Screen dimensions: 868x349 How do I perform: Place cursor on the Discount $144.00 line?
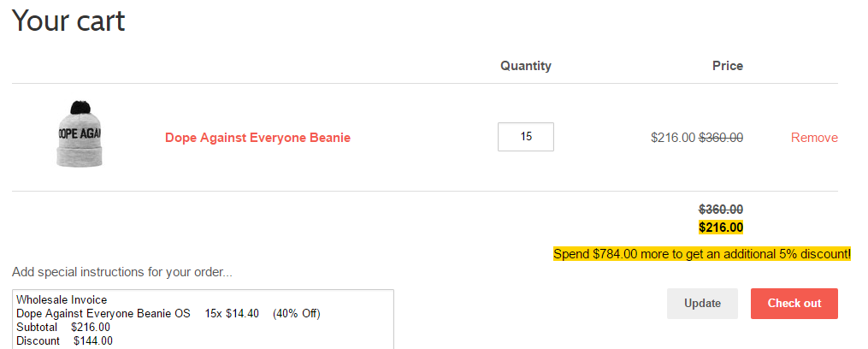64,340
